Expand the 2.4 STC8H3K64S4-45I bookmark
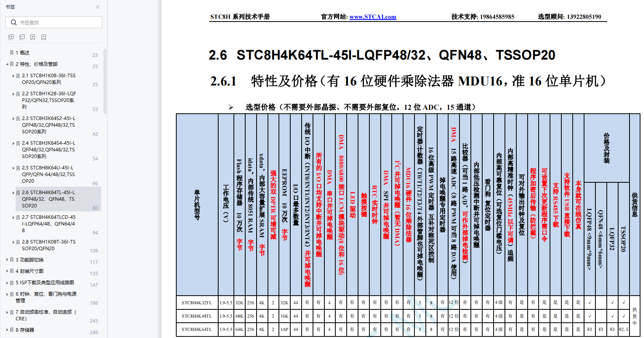The image size is (644, 338). click(x=13, y=143)
